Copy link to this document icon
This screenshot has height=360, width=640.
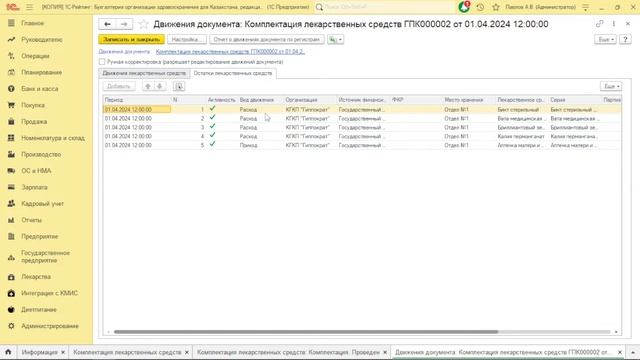click(599, 24)
